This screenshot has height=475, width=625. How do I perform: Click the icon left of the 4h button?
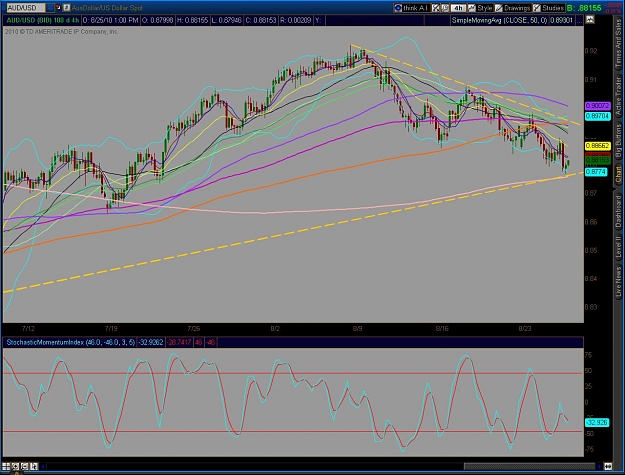(445, 8)
